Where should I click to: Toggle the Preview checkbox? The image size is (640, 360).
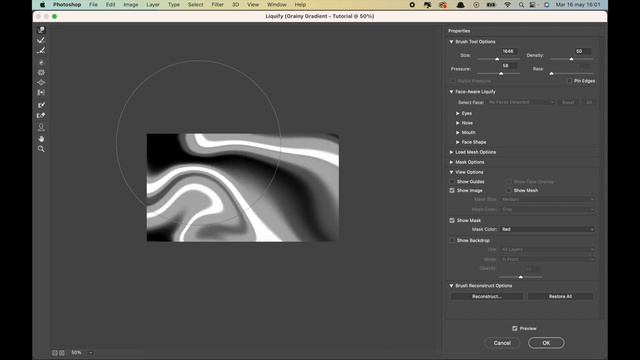(515, 328)
